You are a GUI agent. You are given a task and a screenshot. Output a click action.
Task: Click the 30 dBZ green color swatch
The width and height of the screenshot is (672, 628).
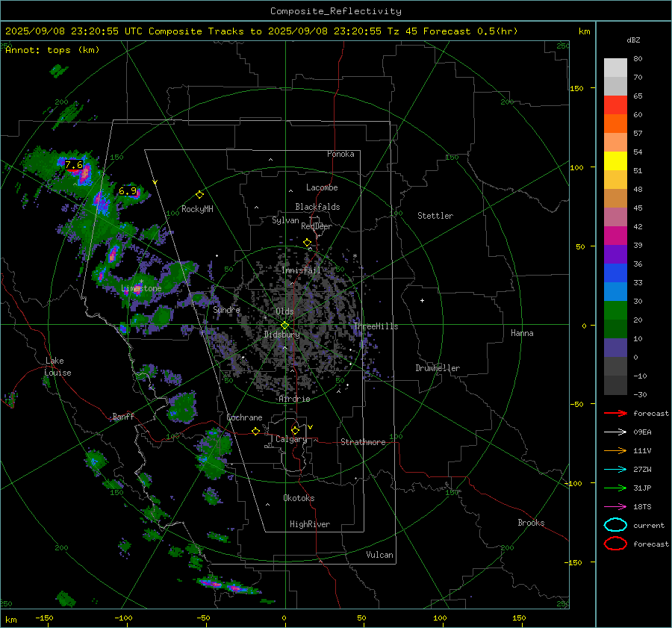click(x=615, y=311)
